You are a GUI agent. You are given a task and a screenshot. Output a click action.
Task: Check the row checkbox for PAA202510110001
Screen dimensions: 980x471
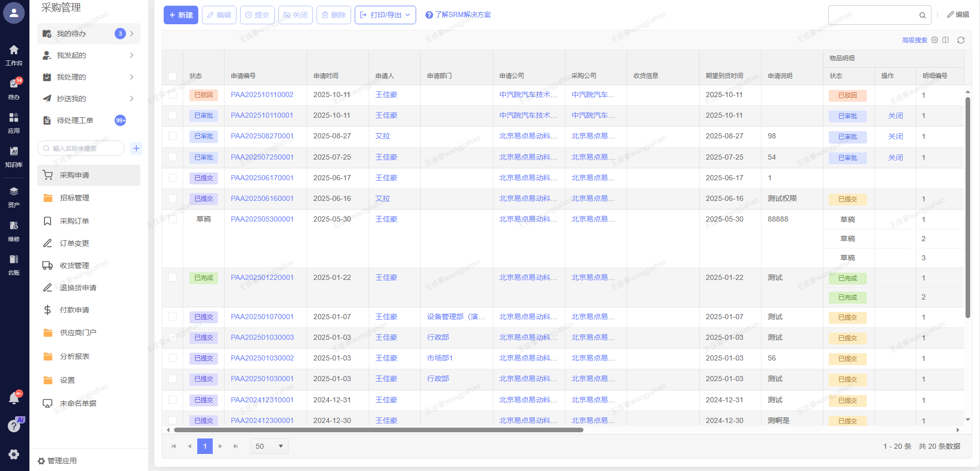pos(172,116)
